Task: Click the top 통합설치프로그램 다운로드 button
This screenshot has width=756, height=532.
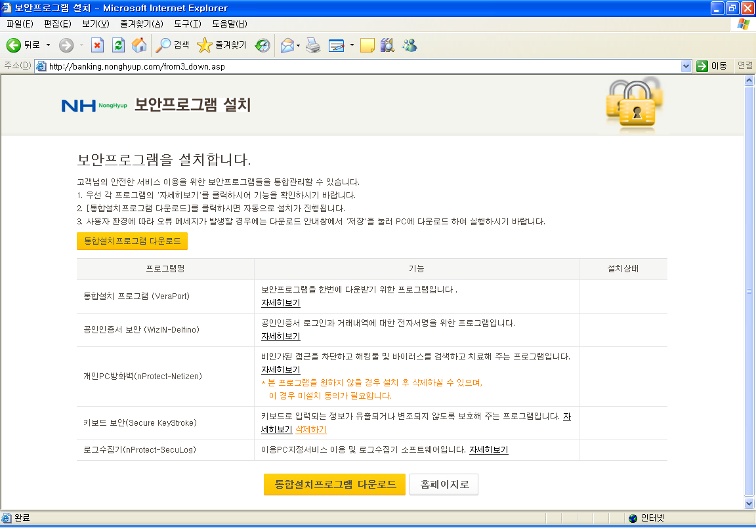Action: pos(132,241)
